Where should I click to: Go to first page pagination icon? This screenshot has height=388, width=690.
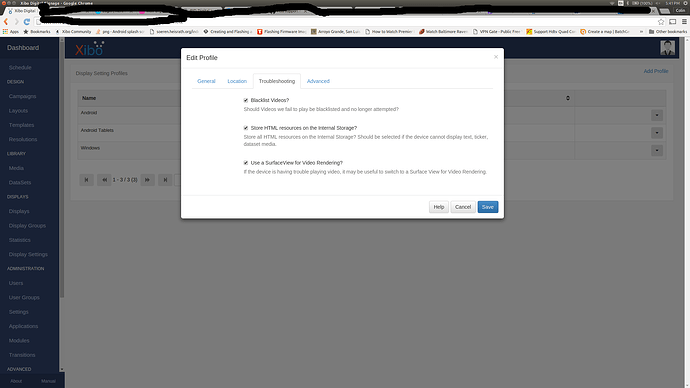(x=86, y=179)
